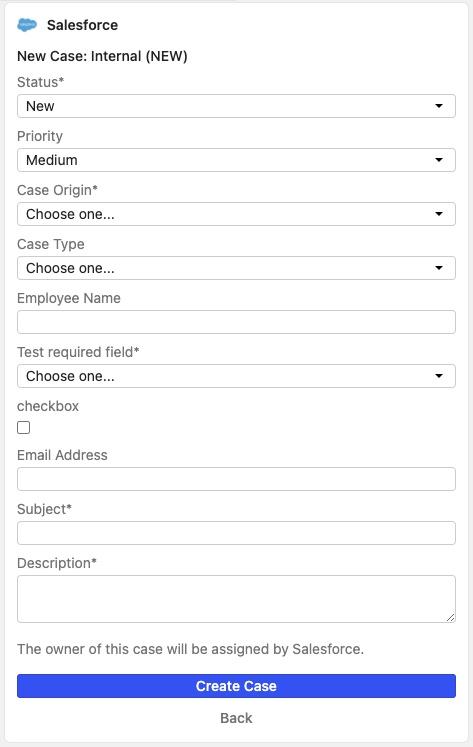Click the Salesforce header title text
Image resolution: width=473 pixels, height=747 pixels.
pyautogui.click(x=82, y=25)
